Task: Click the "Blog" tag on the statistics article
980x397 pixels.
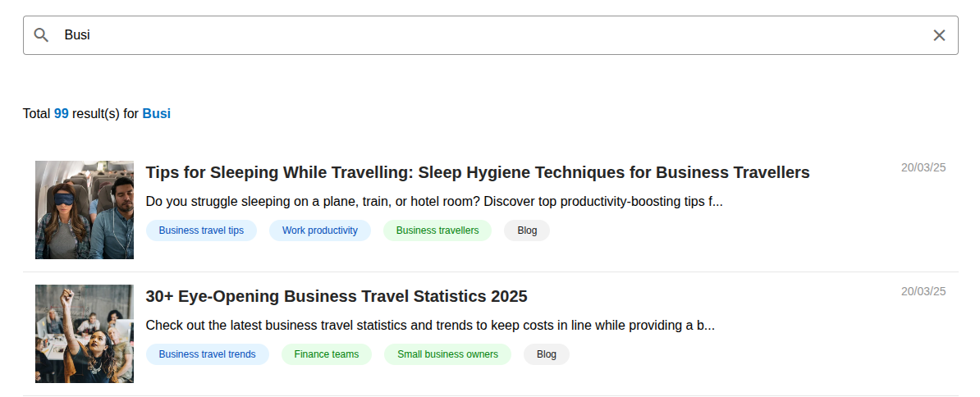Action: click(547, 354)
